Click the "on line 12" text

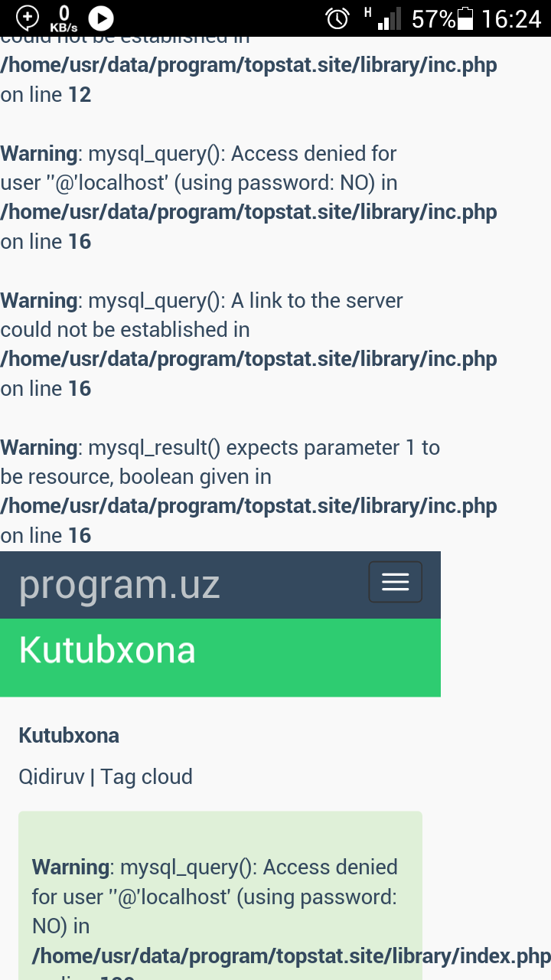tap(46, 95)
